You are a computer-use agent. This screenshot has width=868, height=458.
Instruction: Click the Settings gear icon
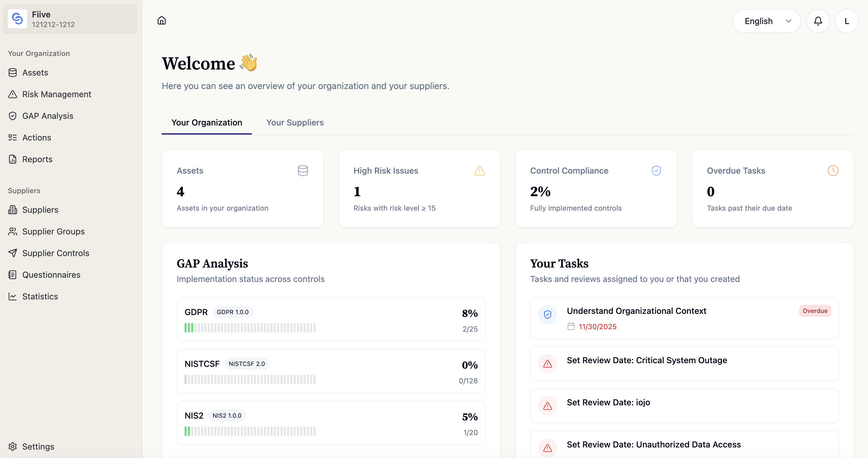(12, 446)
